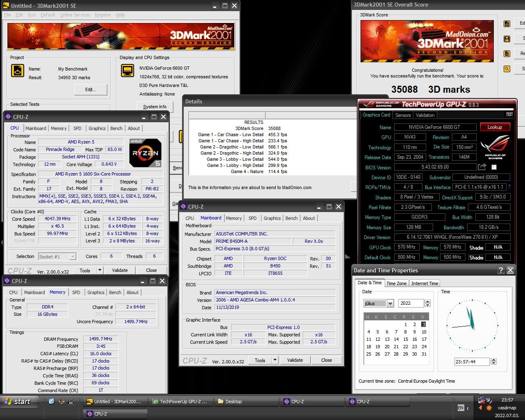This screenshot has height=420, width=525.
Task: Click Validate in the Mainboard CPU-Z window
Action: point(295,360)
